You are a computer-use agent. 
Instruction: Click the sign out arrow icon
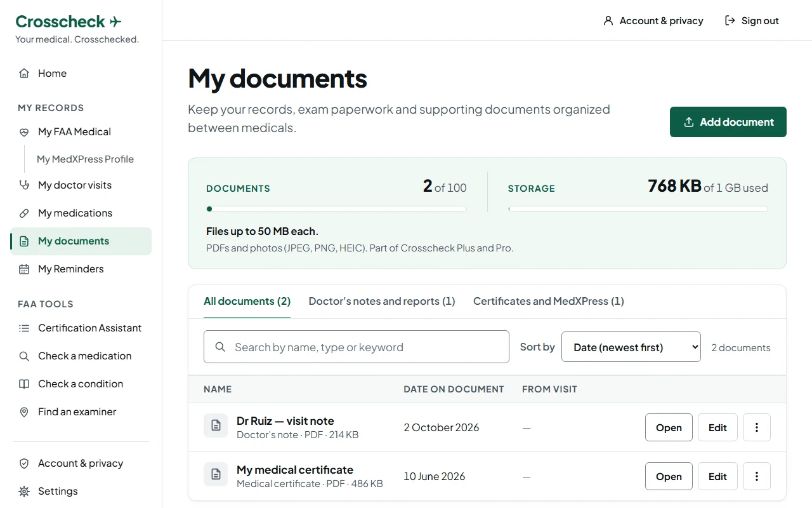(730, 21)
